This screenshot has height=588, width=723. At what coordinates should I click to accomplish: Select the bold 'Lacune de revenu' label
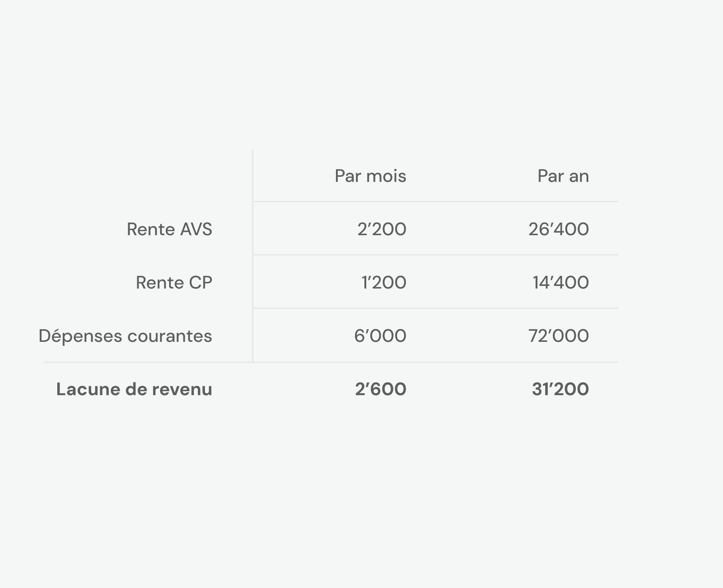tap(134, 389)
